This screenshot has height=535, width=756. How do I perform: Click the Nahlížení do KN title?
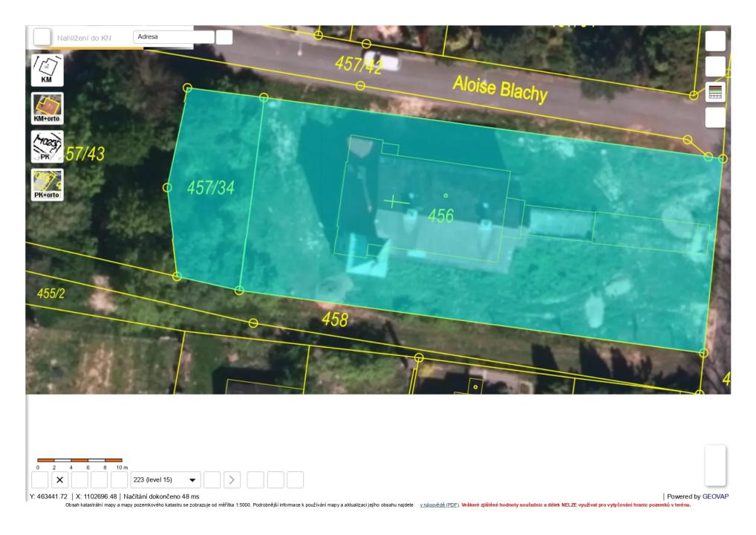point(84,37)
